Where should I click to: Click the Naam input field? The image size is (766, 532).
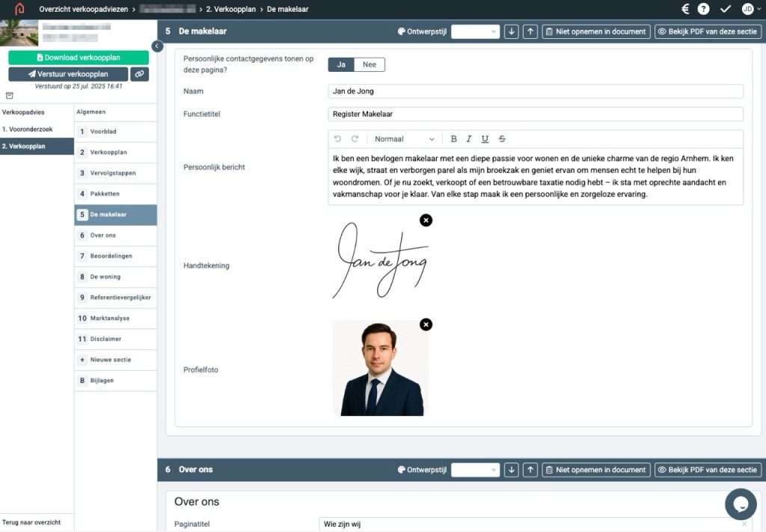click(536, 91)
